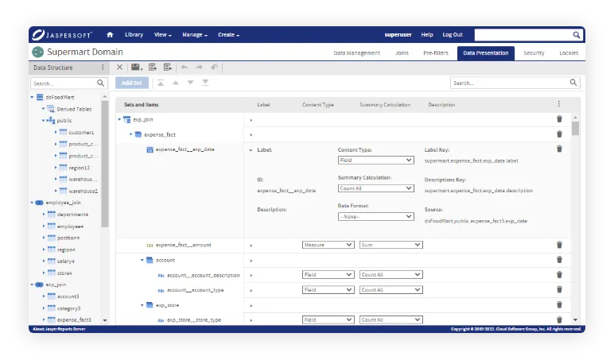614x364 pixels.
Task: Open the table column options kebab menu
Action: (559, 104)
